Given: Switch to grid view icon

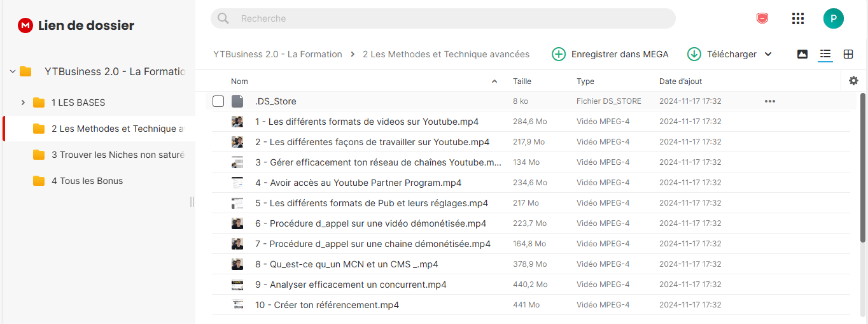Looking at the screenshot, I should pyautogui.click(x=848, y=54).
